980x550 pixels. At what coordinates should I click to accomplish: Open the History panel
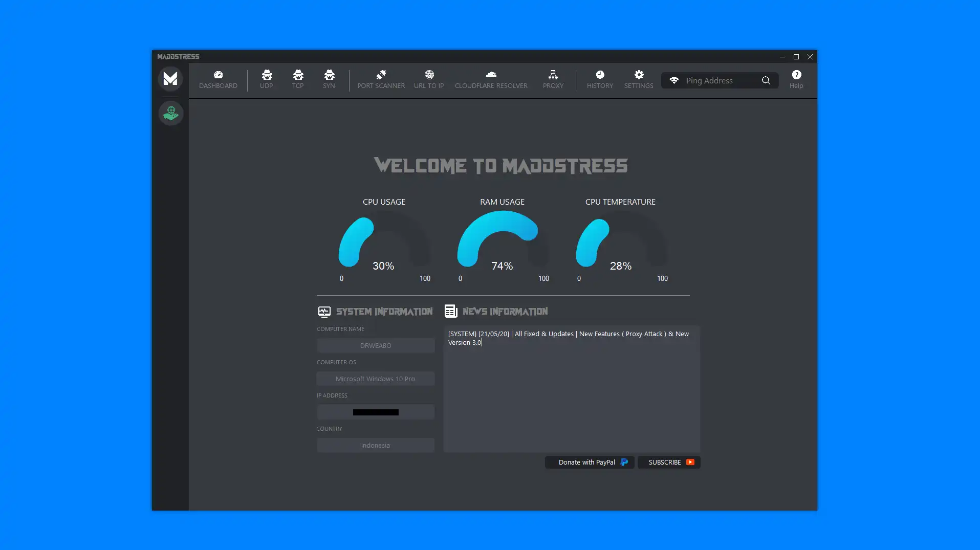(600, 80)
